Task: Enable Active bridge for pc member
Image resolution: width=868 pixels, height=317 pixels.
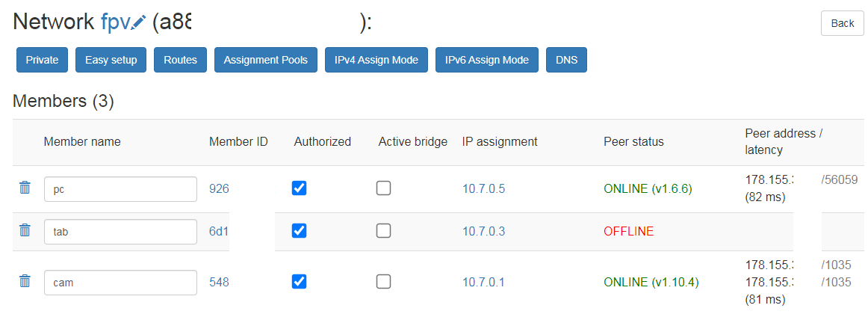Action: point(383,188)
